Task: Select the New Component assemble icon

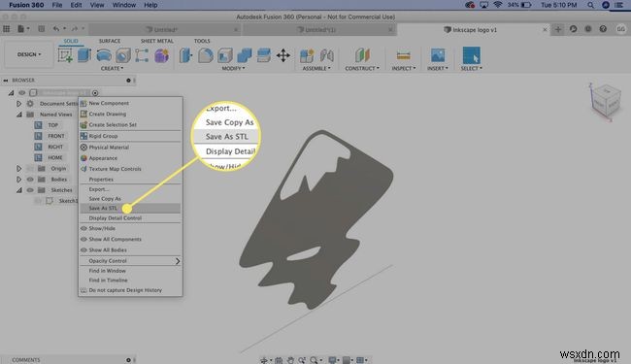Action: pos(307,55)
